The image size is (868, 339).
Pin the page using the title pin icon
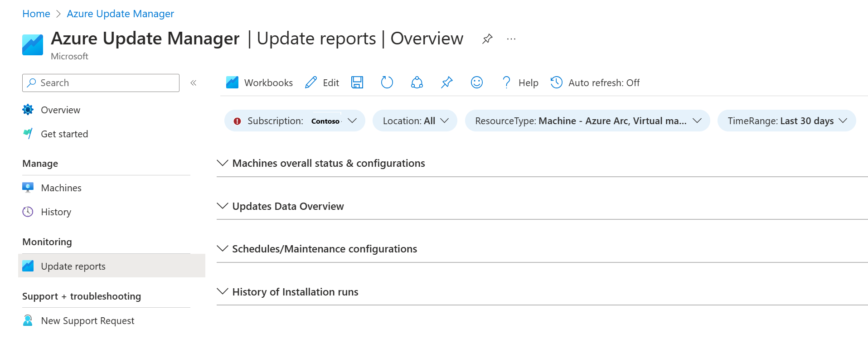pyautogui.click(x=487, y=39)
